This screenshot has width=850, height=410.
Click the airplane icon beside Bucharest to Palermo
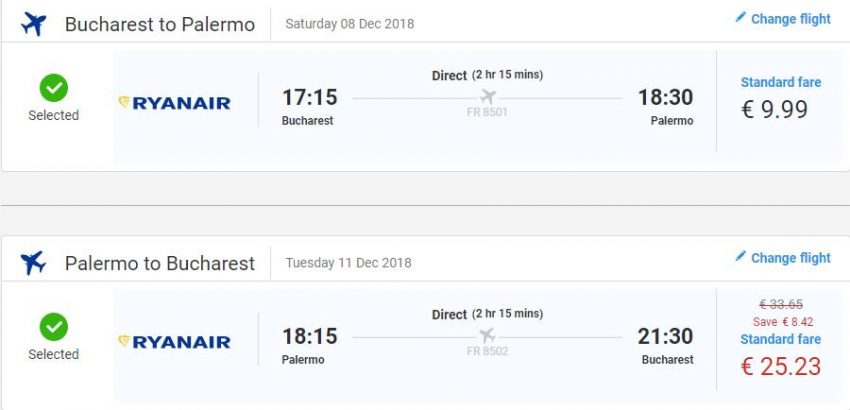pos(34,24)
